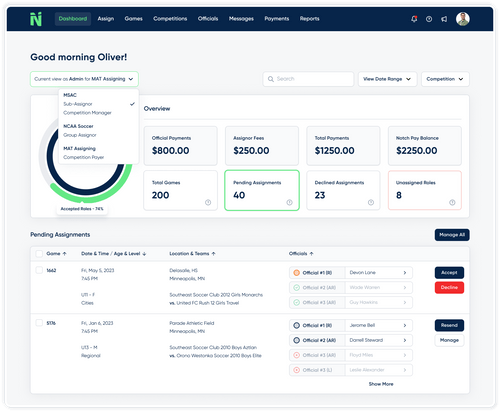This screenshot has height=412, width=500.
Task: Expand Jerome Bell official chevron
Action: 405,325
